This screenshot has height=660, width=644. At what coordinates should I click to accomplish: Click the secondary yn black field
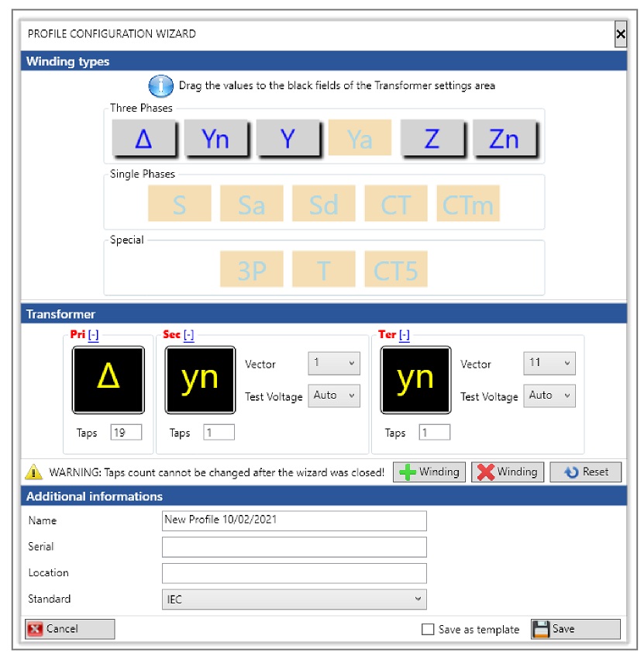tap(200, 380)
